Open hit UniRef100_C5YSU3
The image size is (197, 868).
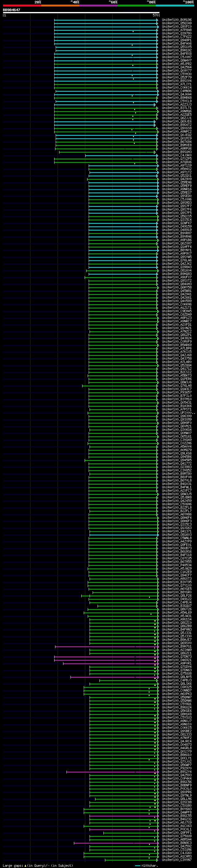pyautogui.click(x=177, y=718)
